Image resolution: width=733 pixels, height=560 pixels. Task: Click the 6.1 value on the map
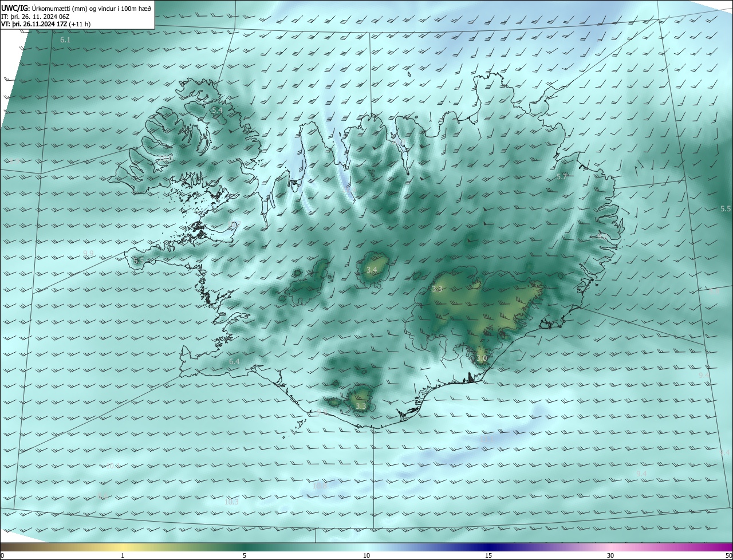tap(65, 40)
